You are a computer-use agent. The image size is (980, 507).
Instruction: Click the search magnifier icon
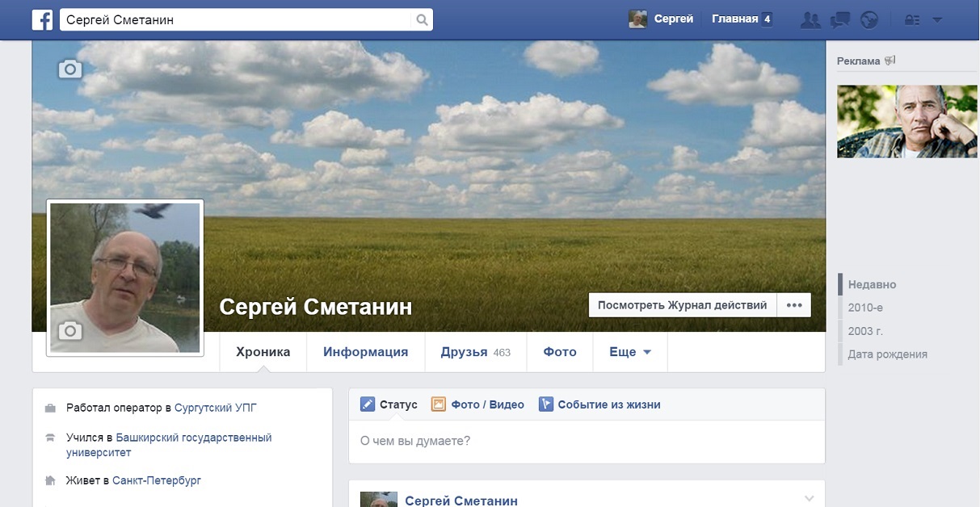pos(422,19)
